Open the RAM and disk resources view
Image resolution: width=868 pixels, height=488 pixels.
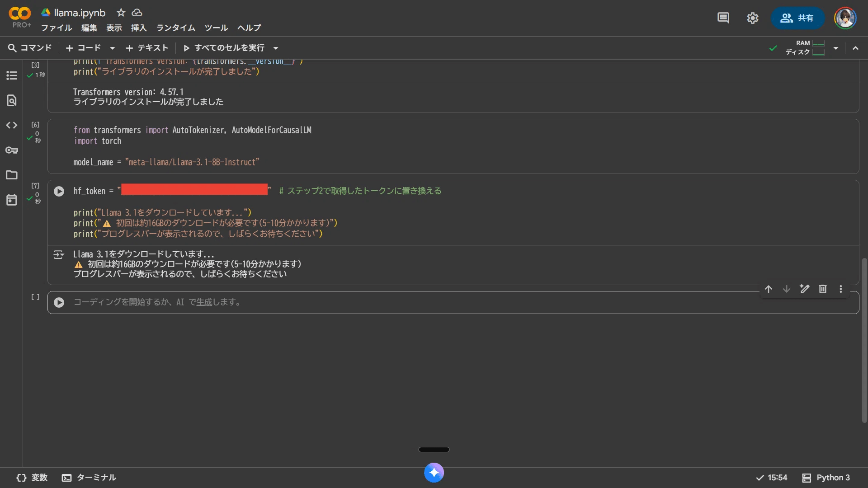coord(805,48)
